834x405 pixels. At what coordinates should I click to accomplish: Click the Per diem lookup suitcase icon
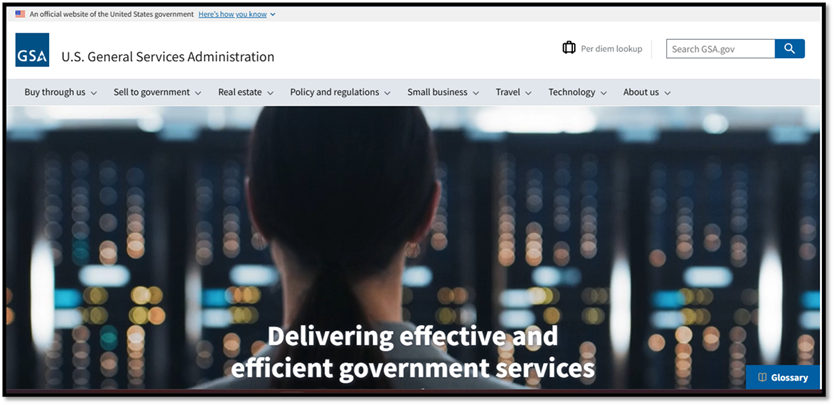(x=569, y=48)
